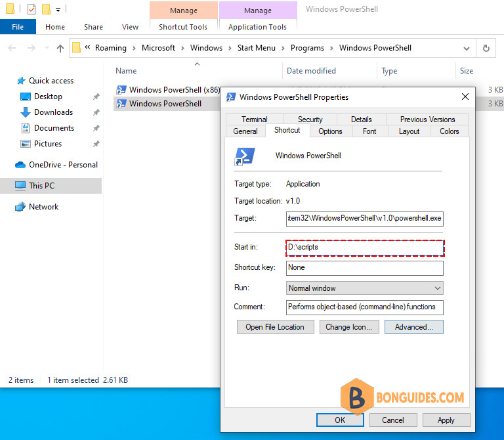The height and width of the screenshot is (440, 504).
Task: Open the Recent locations dropdown arrow
Action: pos(47,48)
